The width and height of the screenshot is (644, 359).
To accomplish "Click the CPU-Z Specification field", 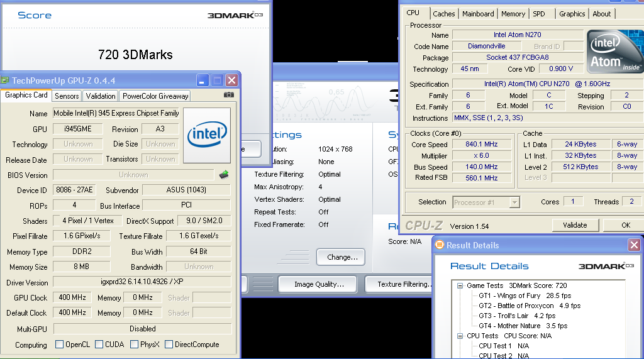I will [x=547, y=84].
